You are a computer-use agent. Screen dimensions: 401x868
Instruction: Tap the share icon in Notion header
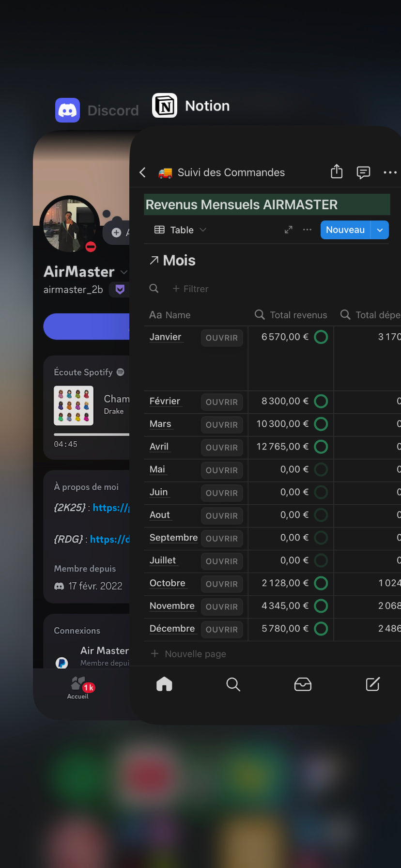(337, 172)
